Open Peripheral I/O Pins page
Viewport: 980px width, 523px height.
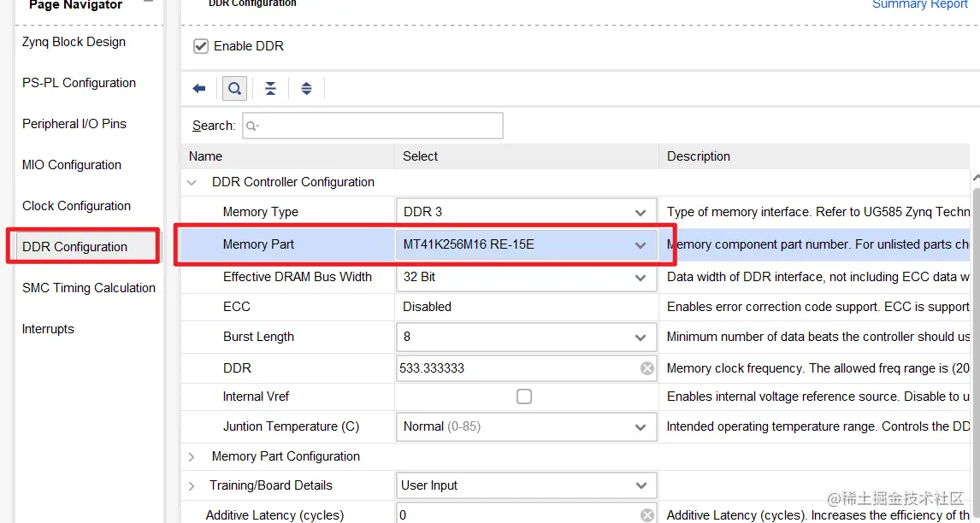point(74,124)
